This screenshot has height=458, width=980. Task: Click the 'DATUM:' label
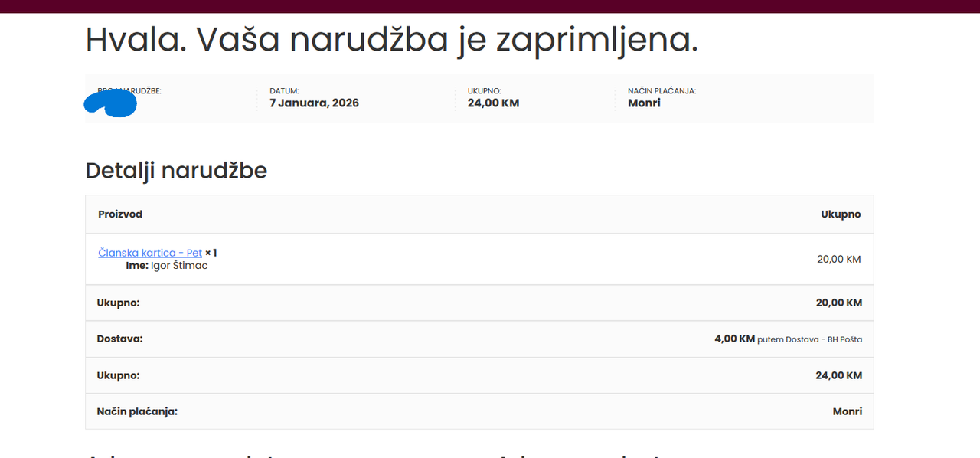coord(284,91)
